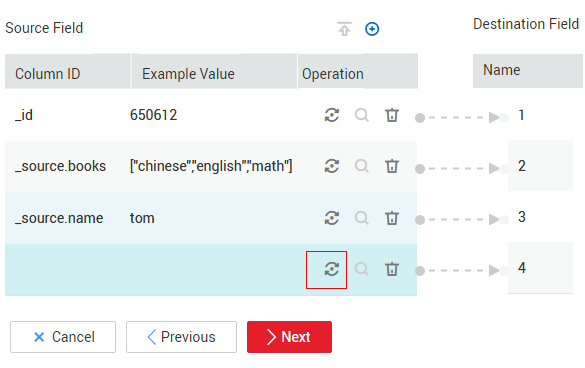The height and width of the screenshot is (368, 585).
Task: Open converter icon for _id row
Action: [331, 115]
